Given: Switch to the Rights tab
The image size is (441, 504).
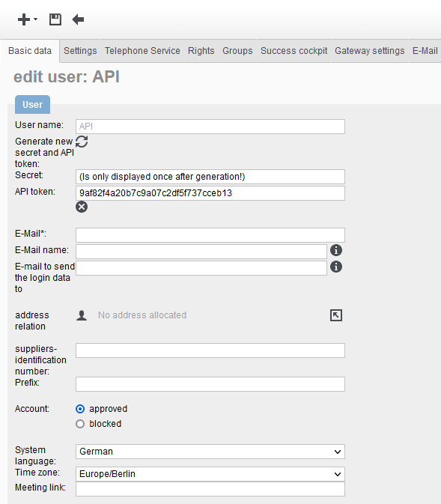Looking at the screenshot, I should point(201,51).
